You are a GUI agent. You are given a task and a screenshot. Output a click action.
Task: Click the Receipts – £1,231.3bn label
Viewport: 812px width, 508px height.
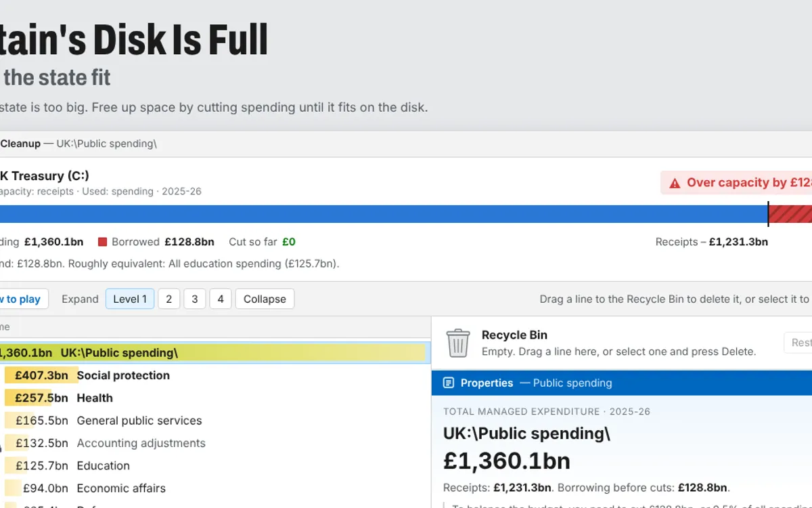[x=712, y=242]
